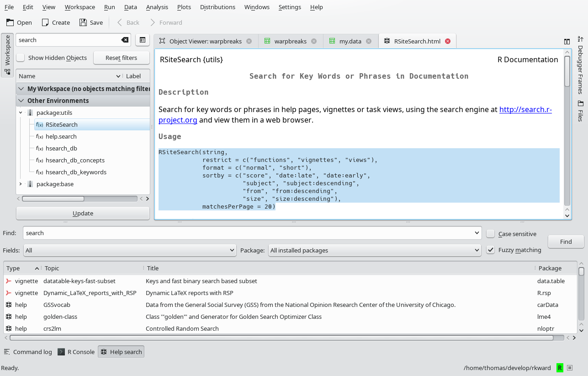Expand the package:base tree node

point(21,184)
